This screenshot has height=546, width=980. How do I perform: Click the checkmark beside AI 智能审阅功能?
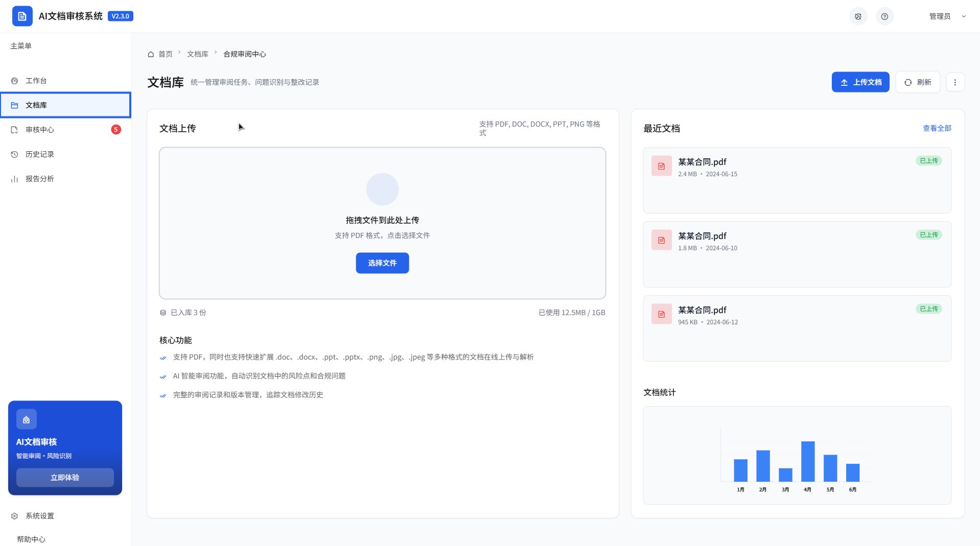(163, 376)
